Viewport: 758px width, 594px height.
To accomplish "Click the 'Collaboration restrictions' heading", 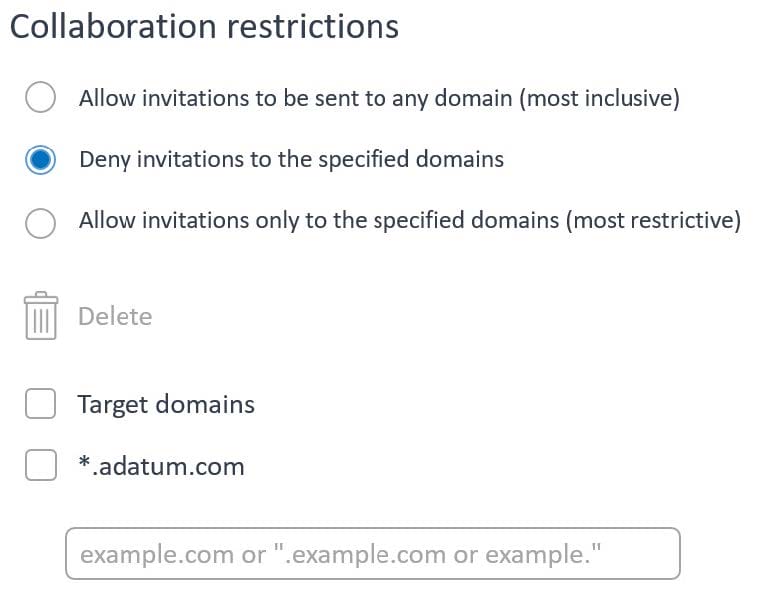I will pos(204,27).
